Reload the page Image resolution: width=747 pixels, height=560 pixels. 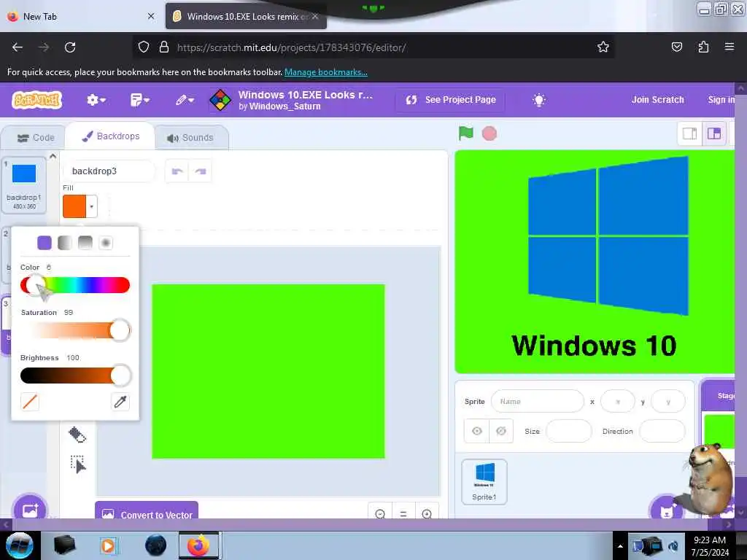point(70,47)
